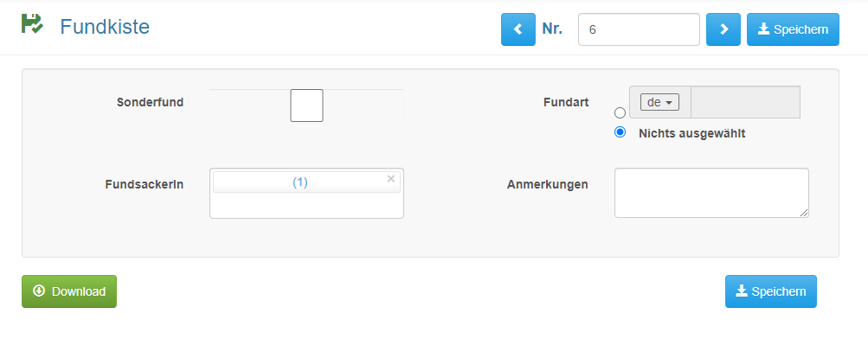Open the (1) Fundsackerln entry

coord(300,182)
